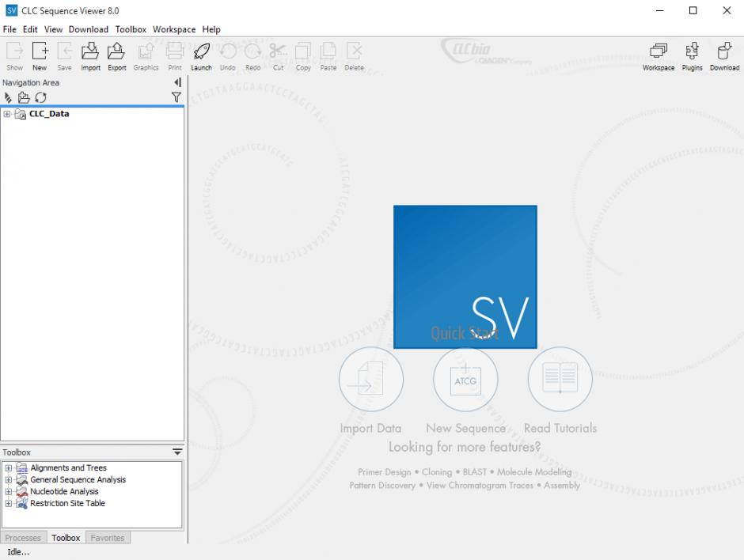Click the refresh icon in Navigation Area

click(41, 97)
